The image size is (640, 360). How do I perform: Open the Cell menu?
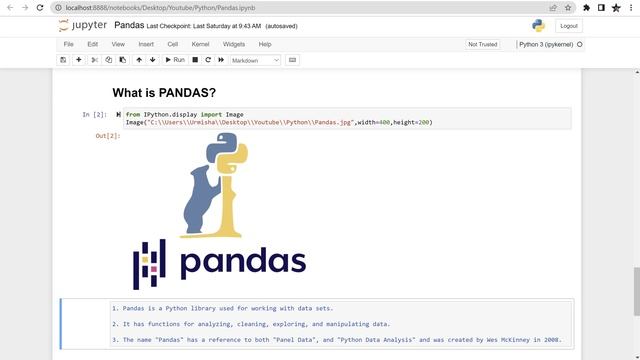click(173, 44)
